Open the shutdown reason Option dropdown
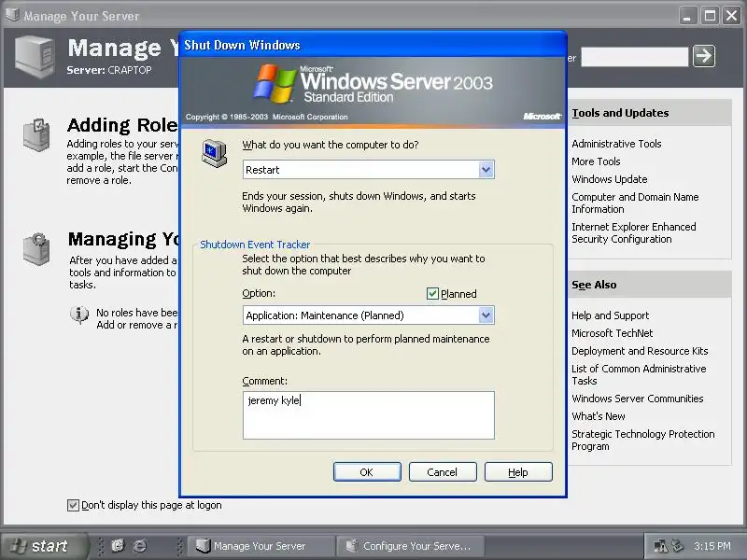The width and height of the screenshot is (747, 560). pyautogui.click(x=486, y=315)
